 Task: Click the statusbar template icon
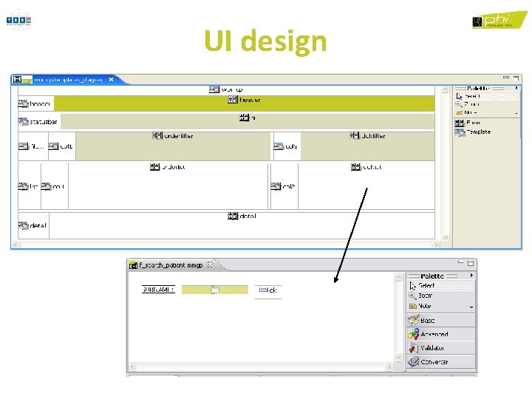pyautogui.click(x=23, y=121)
